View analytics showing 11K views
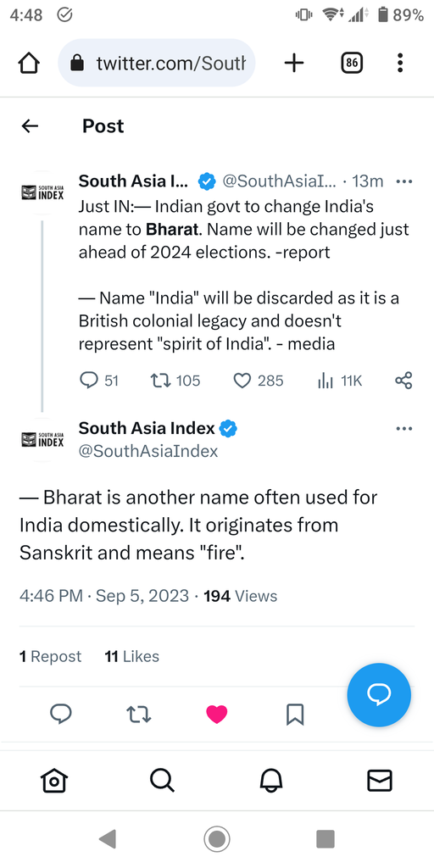 click(x=339, y=381)
